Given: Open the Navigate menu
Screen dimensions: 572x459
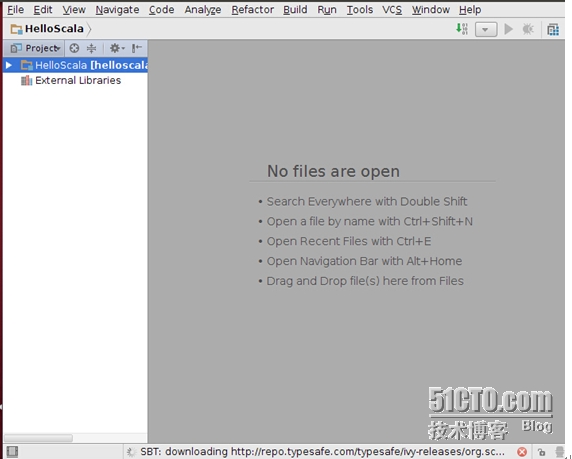Looking at the screenshot, I should point(117,10).
